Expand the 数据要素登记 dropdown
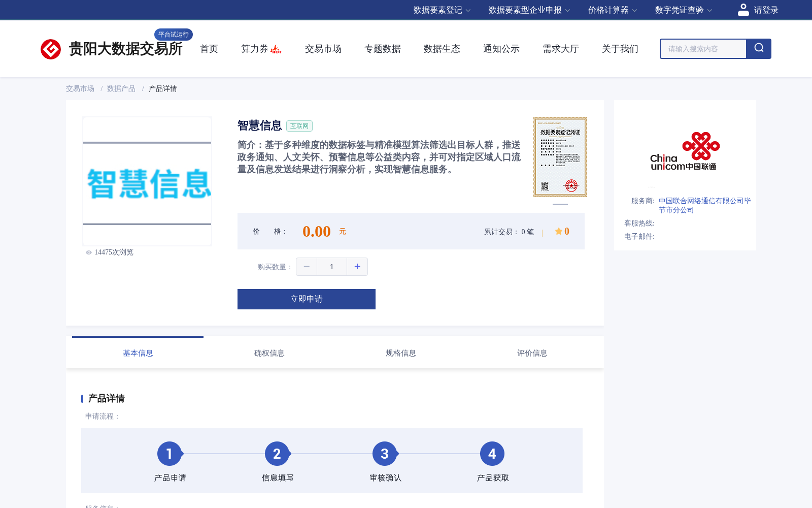 (442, 10)
